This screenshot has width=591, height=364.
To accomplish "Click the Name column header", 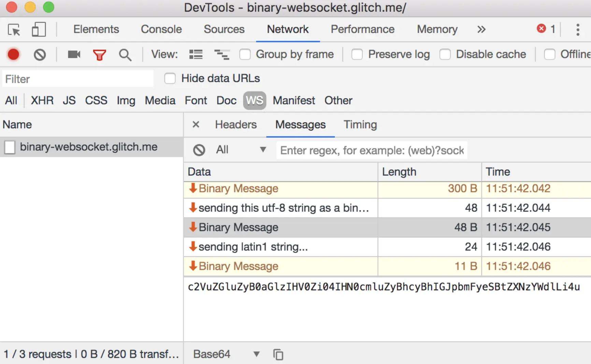I will [91, 125].
